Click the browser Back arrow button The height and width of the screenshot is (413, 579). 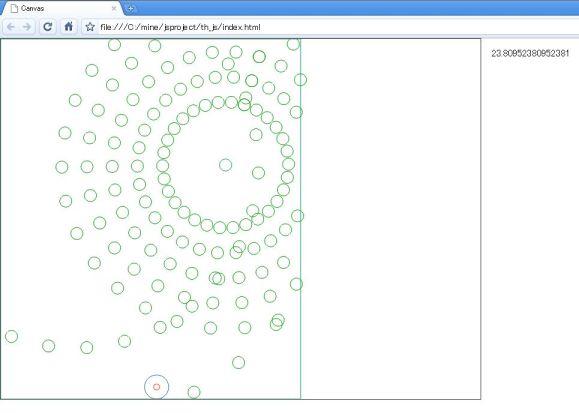(x=11, y=27)
